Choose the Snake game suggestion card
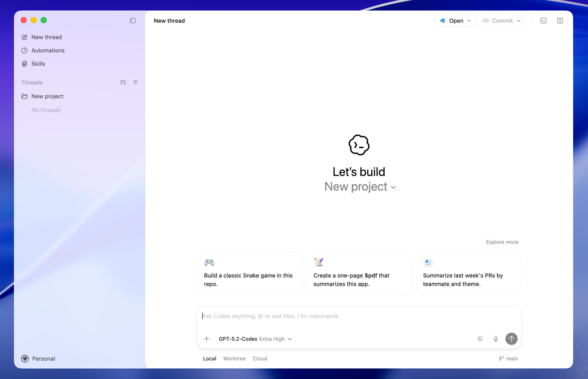588x379 pixels. (249, 272)
